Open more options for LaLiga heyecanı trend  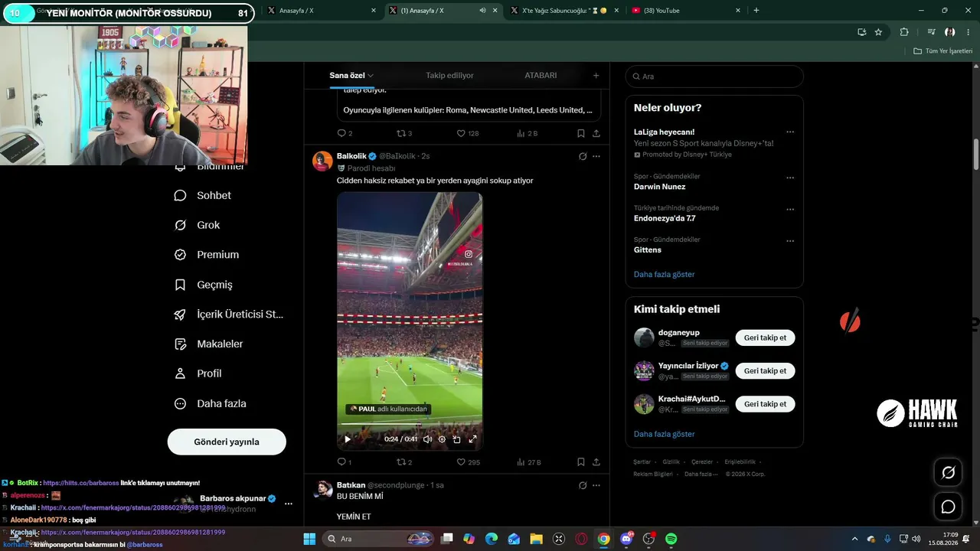point(790,132)
